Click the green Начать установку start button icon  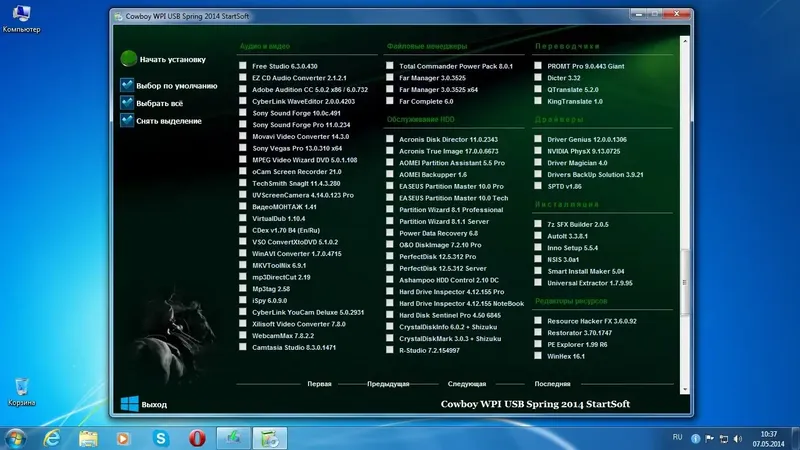click(x=129, y=59)
